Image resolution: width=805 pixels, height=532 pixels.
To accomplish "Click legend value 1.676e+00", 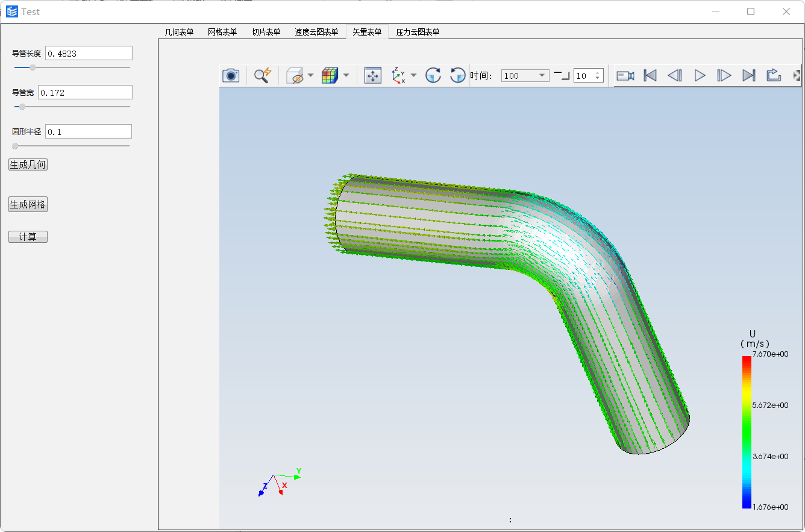I will point(771,507).
